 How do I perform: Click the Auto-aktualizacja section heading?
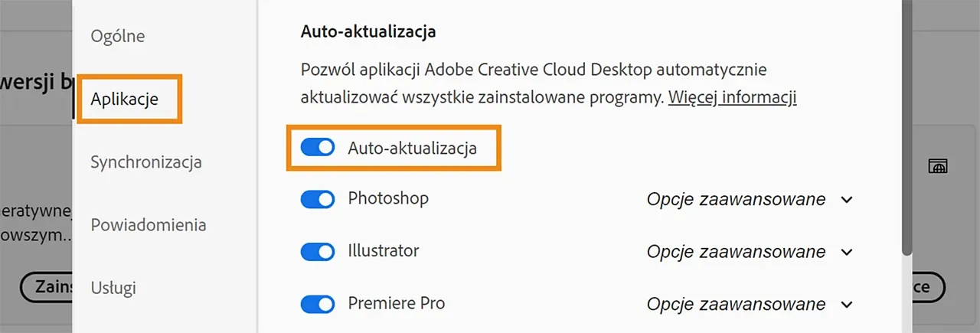pyautogui.click(x=368, y=32)
